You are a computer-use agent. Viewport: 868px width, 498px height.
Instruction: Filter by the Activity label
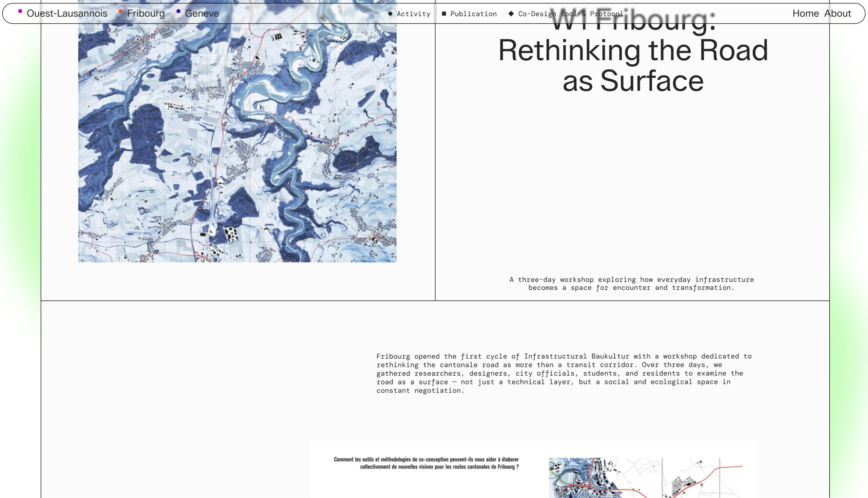click(x=413, y=14)
